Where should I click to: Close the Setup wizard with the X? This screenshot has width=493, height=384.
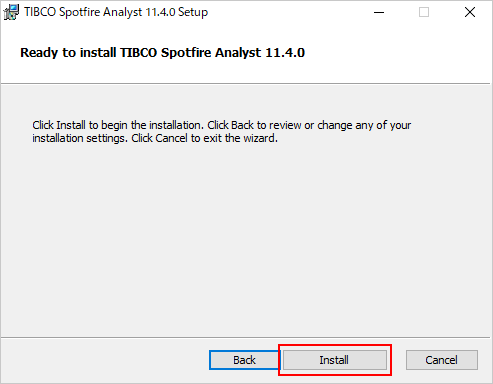click(470, 12)
